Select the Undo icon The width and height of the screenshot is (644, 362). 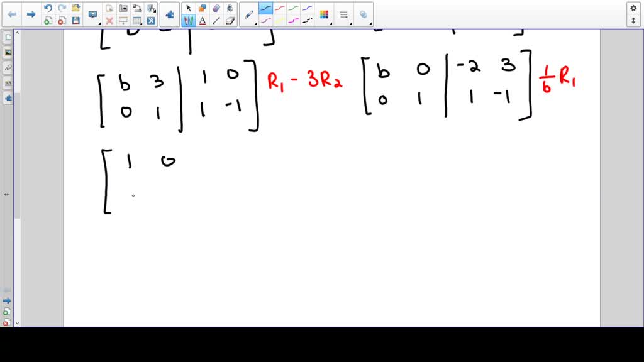coord(48,8)
